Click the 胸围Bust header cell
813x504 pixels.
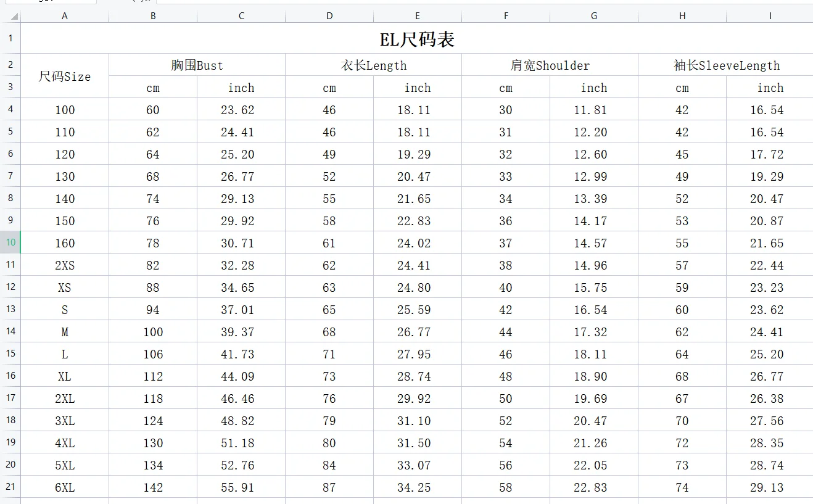tap(196, 65)
